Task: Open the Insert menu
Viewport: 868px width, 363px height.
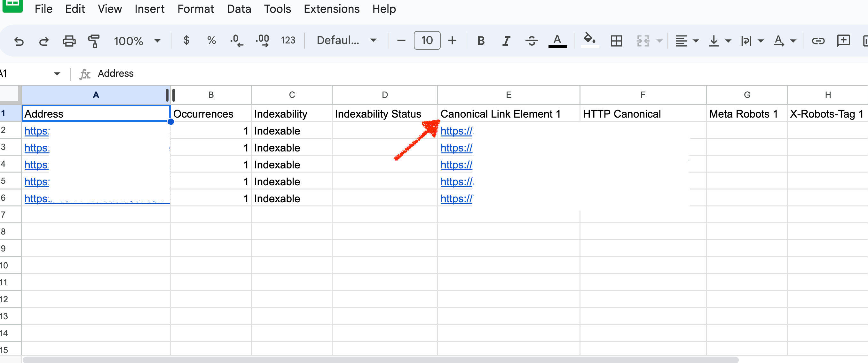Action: pos(149,9)
